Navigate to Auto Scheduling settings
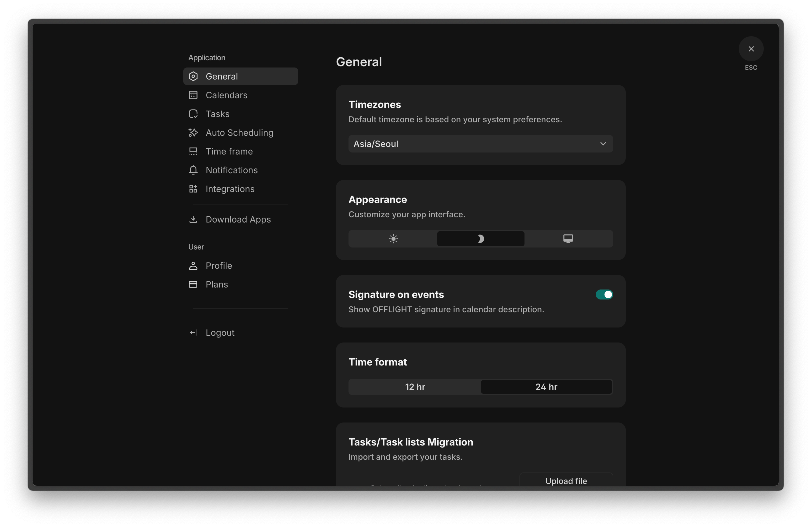The image size is (812, 528). coord(241,133)
